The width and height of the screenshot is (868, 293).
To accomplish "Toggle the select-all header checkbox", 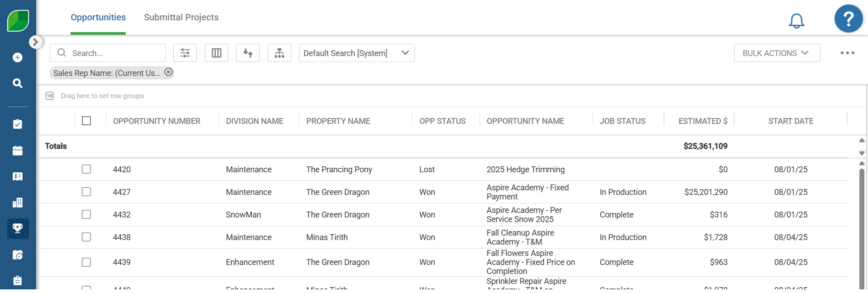I will tap(86, 121).
